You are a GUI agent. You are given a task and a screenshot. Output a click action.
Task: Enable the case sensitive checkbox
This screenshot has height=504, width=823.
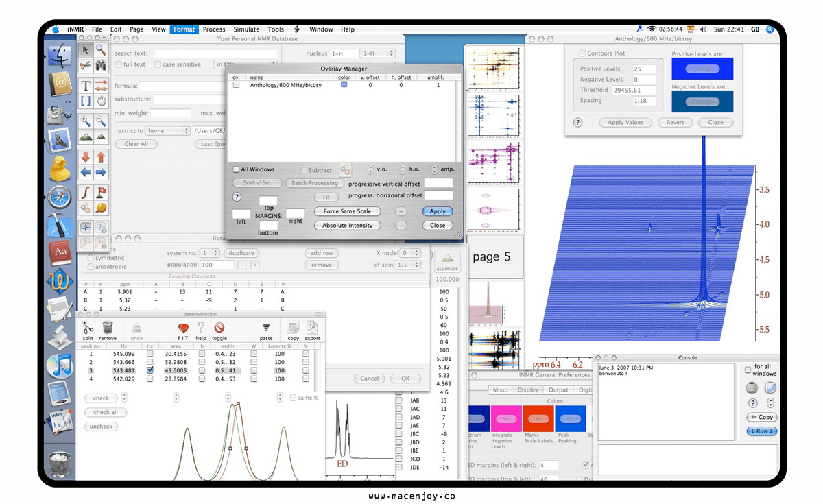(158, 64)
